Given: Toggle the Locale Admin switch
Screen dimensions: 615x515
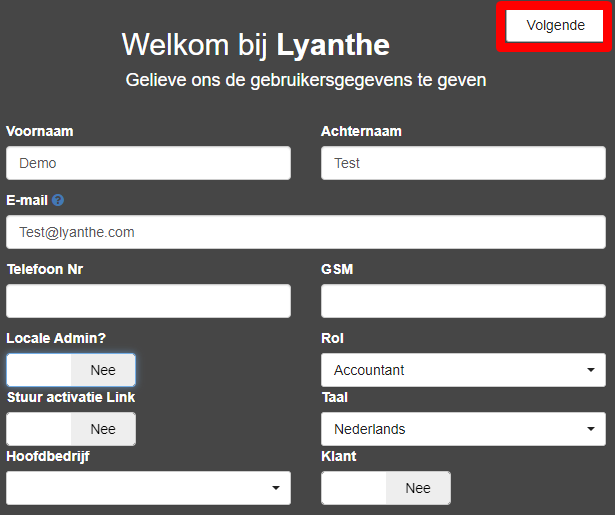Looking at the screenshot, I should click(x=71, y=370).
